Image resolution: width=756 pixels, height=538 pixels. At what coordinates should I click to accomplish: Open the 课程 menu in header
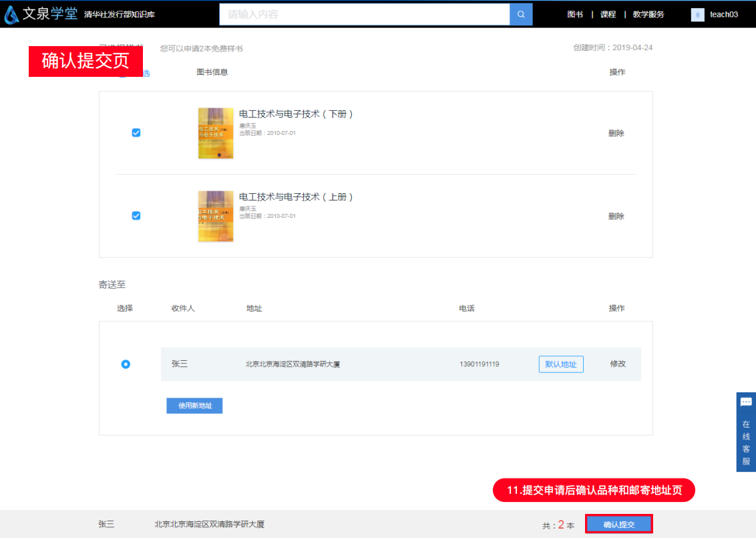coord(608,15)
